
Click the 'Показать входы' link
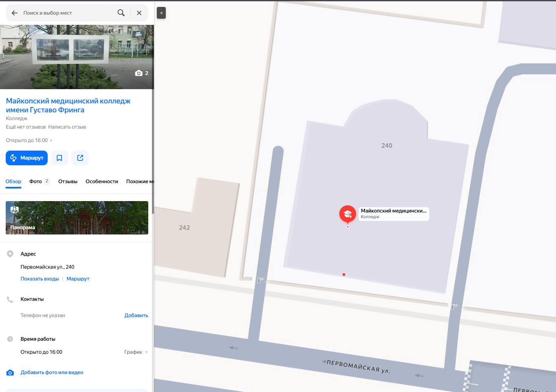pyautogui.click(x=40, y=279)
